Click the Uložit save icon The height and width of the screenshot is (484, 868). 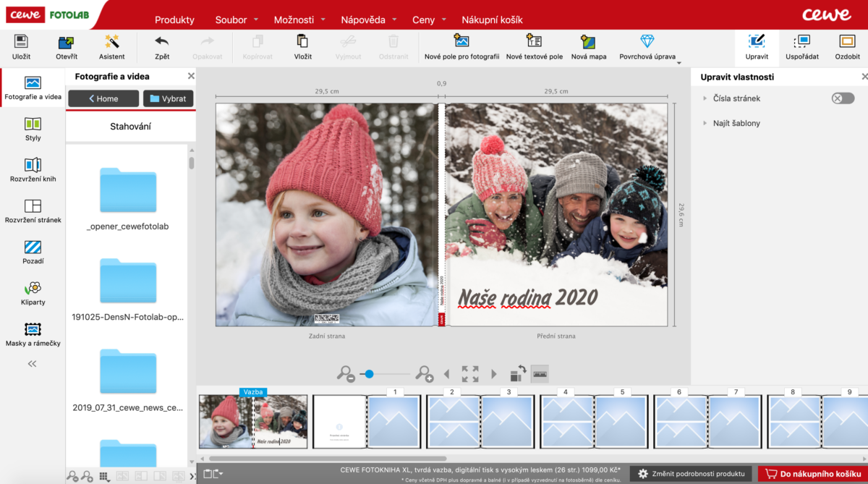[22, 42]
